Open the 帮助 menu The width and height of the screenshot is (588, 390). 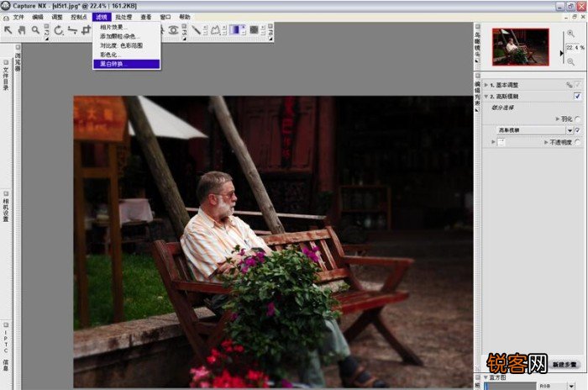(185, 18)
